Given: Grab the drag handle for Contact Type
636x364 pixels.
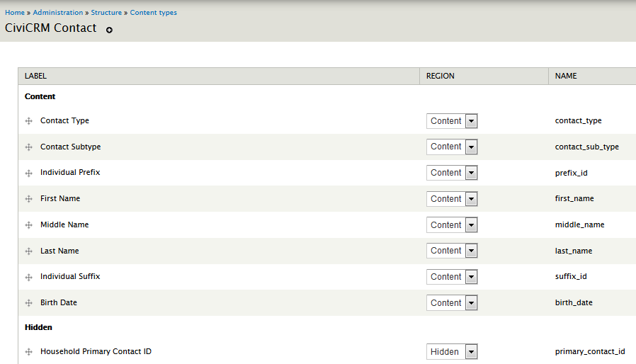Looking at the screenshot, I should (29, 121).
